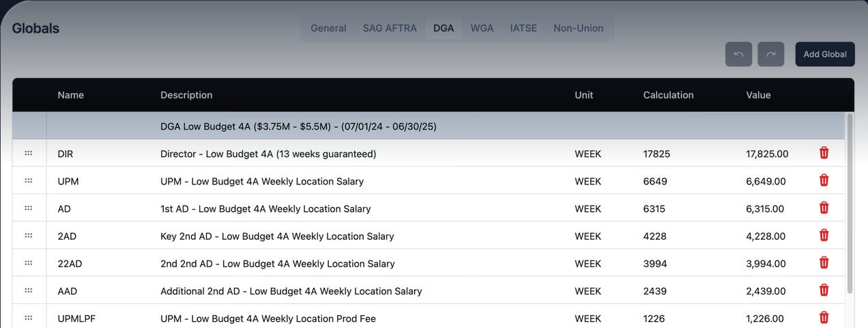Click the calculation cell 17825
The image size is (868, 328).
click(656, 154)
